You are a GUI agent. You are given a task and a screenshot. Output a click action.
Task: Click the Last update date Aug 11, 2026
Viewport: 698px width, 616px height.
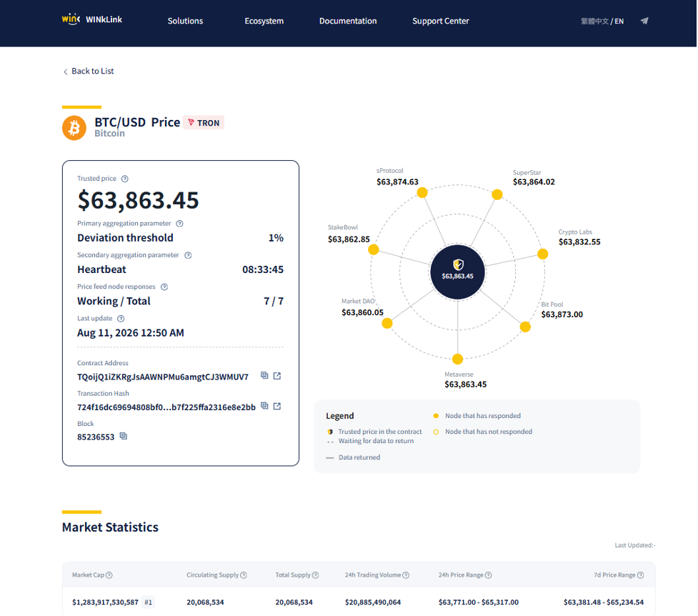point(131,333)
